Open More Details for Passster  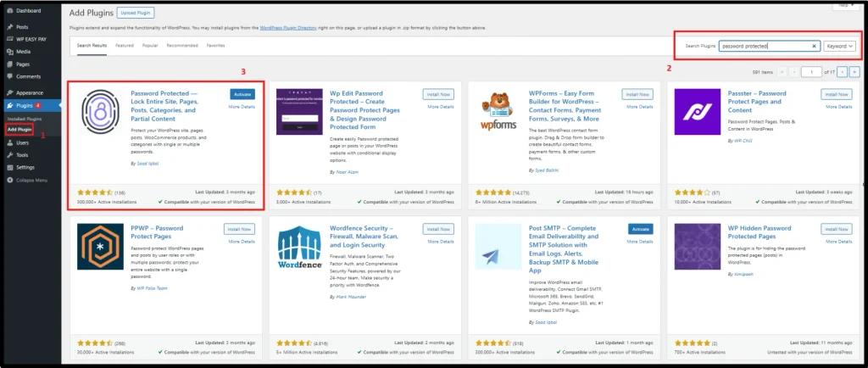(840, 107)
